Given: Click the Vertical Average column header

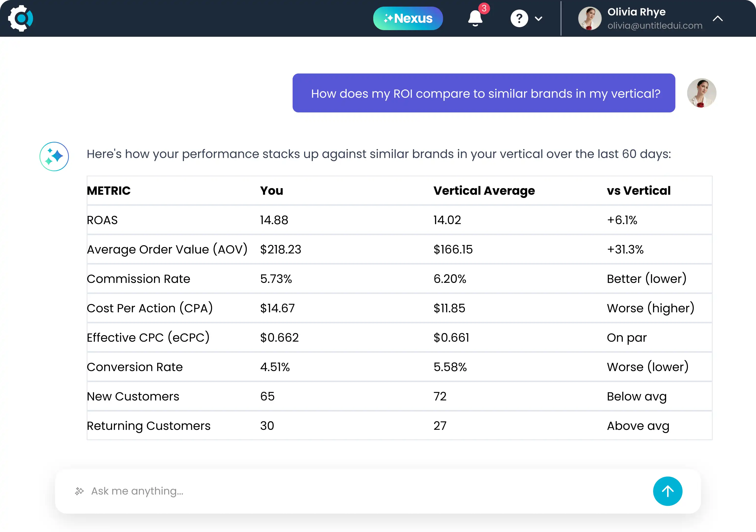Looking at the screenshot, I should click(x=484, y=191).
